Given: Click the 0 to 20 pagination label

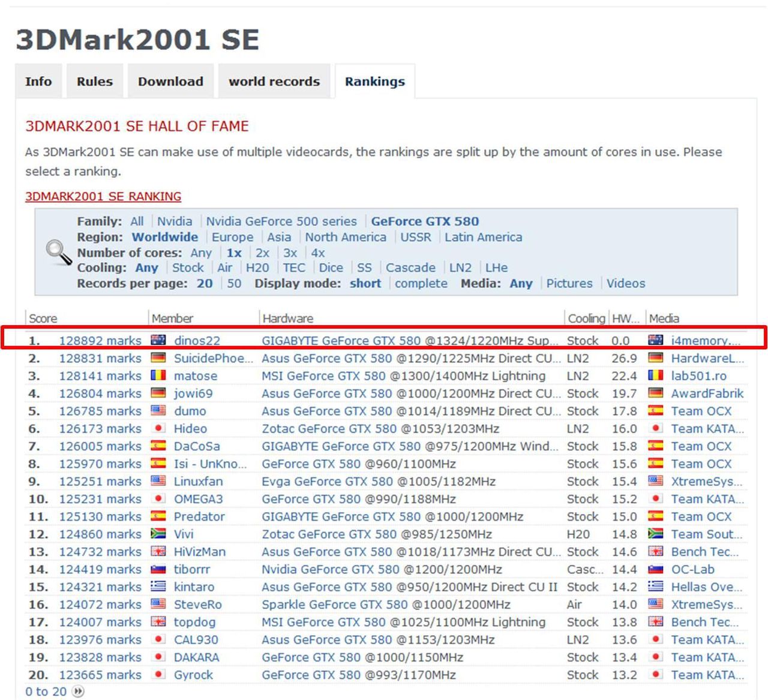Looking at the screenshot, I should [x=45, y=691].
